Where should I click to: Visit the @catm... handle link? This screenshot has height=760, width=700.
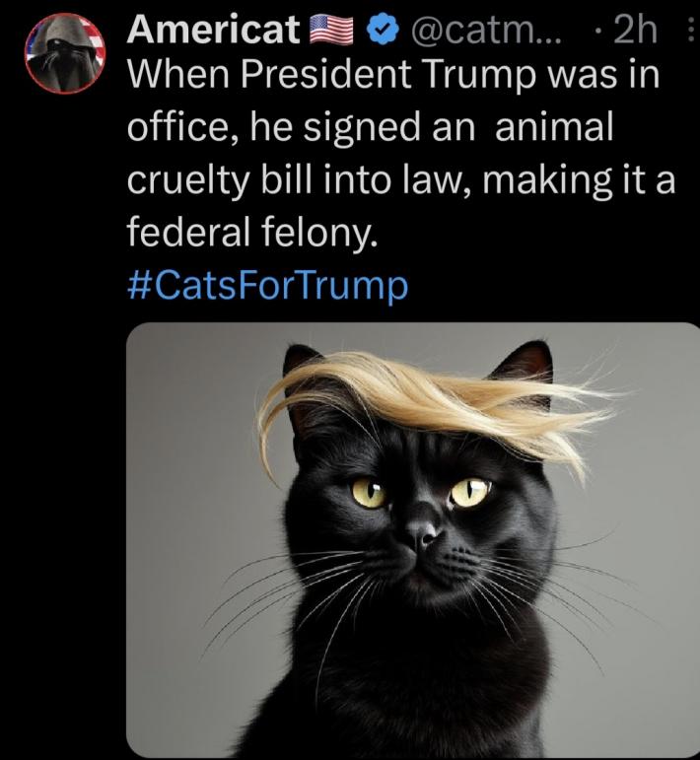click(486, 31)
